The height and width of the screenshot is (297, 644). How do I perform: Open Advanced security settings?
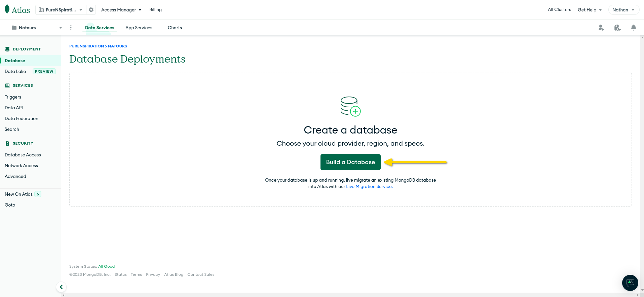click(x=15, y=176)
